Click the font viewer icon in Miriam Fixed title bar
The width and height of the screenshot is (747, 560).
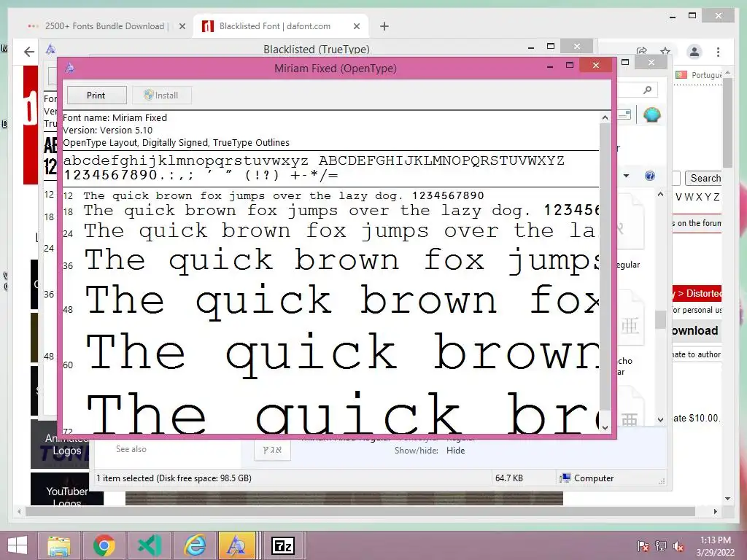69,68
